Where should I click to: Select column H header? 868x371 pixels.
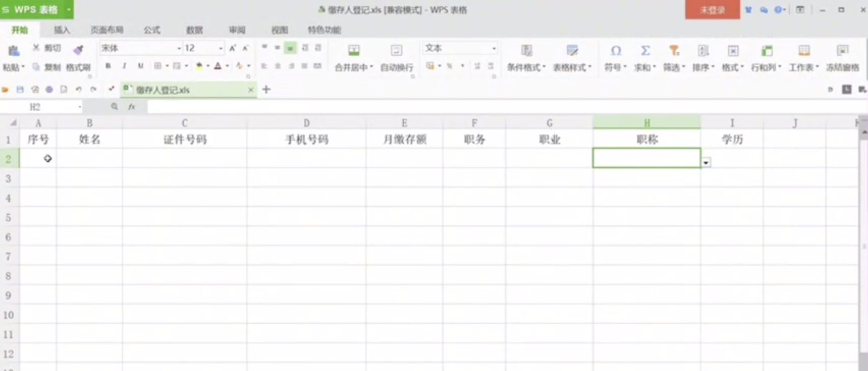tap(647, 123)
